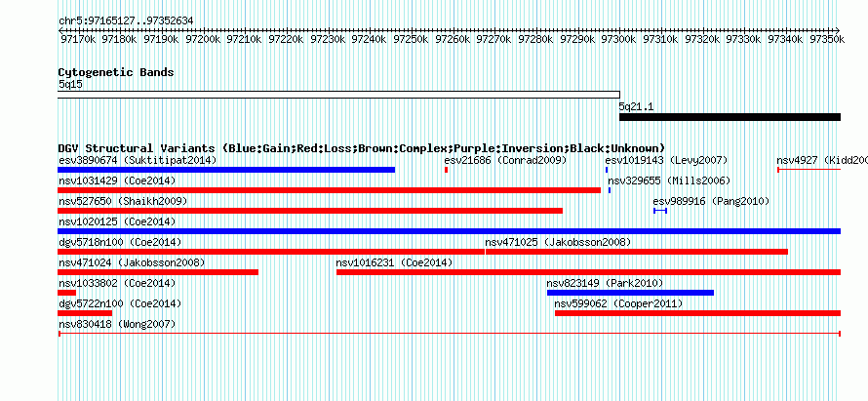Viewport: 868px width, 401px height.
Task: Open nsv471024 (Jakobsson2008) variant label
Action: [132, 263]
